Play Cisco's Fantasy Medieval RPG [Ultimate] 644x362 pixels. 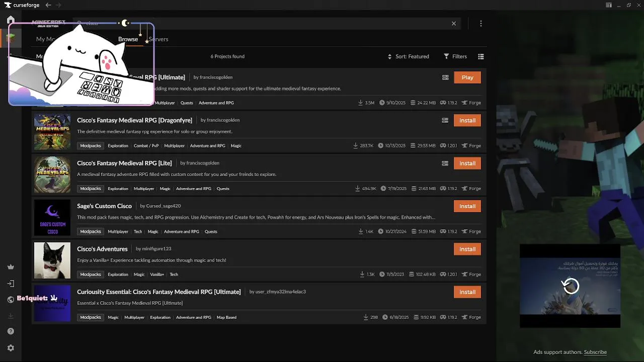point(467,77)
